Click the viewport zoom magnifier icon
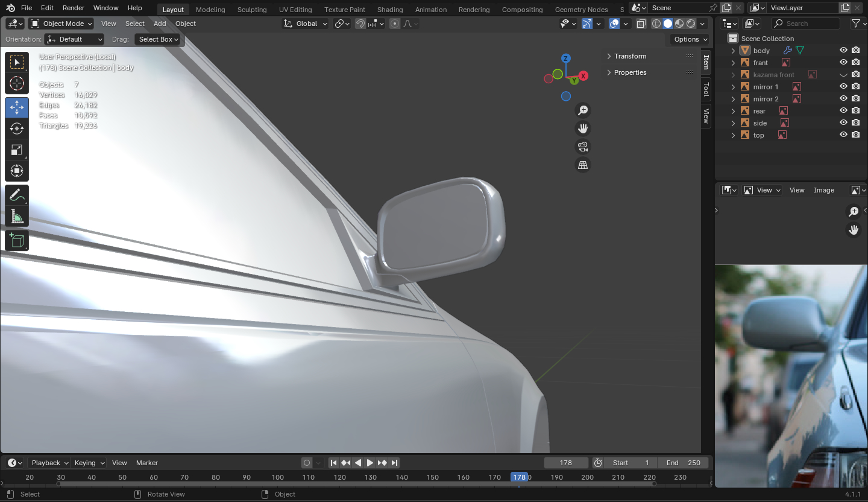Image resolution: width=868 pixels, height=502 pixels. tap(583, 110)
